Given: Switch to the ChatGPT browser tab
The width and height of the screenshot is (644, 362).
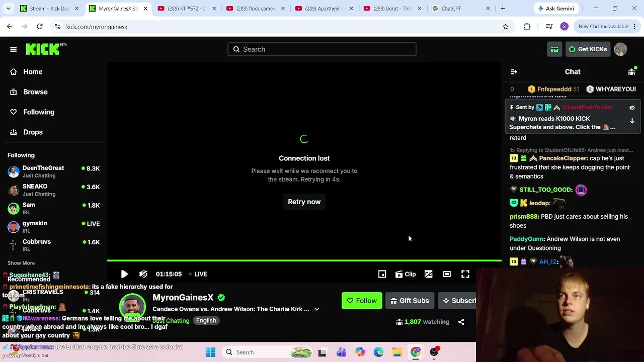Looking at the screenshot, I should [x=461, y=9].
